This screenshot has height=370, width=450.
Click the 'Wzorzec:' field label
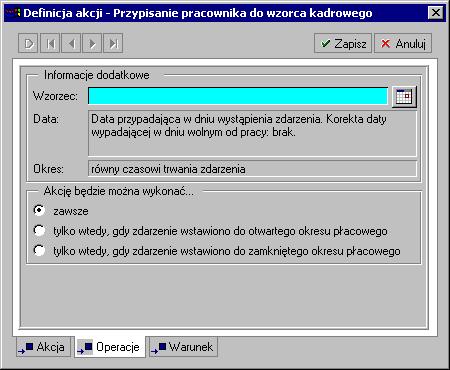55,96
